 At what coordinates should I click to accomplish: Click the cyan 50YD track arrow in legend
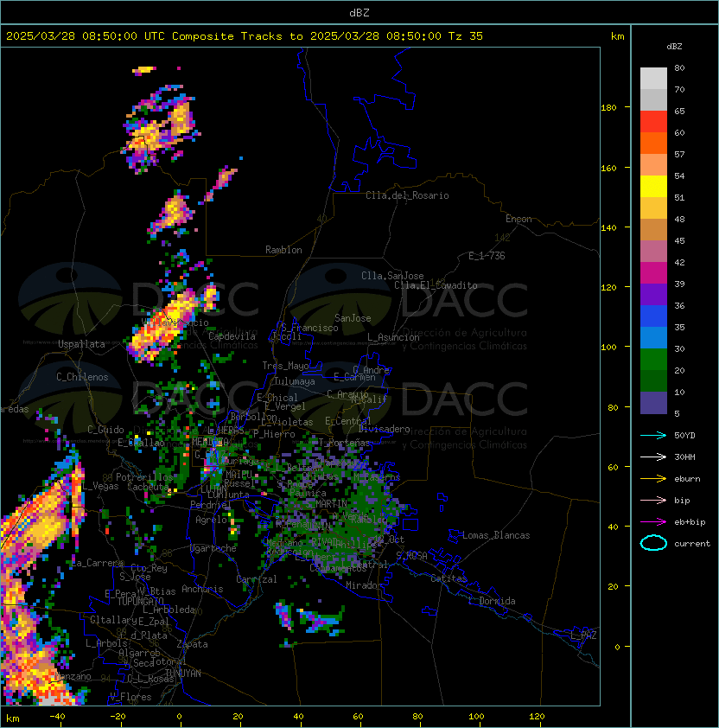point(653,436)
